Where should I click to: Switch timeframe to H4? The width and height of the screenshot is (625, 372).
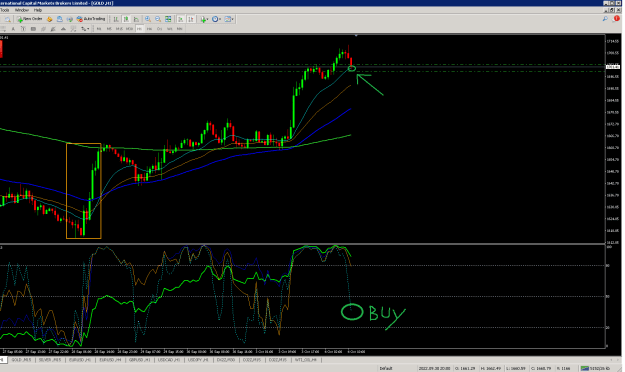pos(149,29)
